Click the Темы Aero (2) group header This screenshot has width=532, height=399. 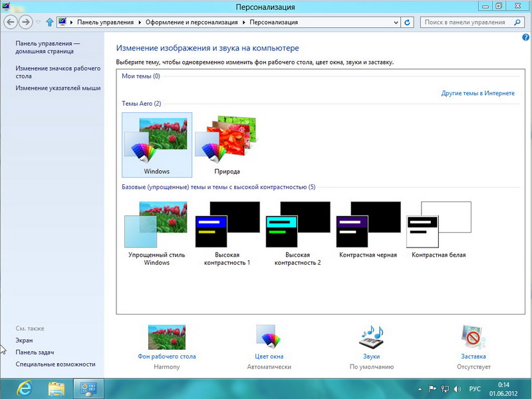(x=142, y=104)
